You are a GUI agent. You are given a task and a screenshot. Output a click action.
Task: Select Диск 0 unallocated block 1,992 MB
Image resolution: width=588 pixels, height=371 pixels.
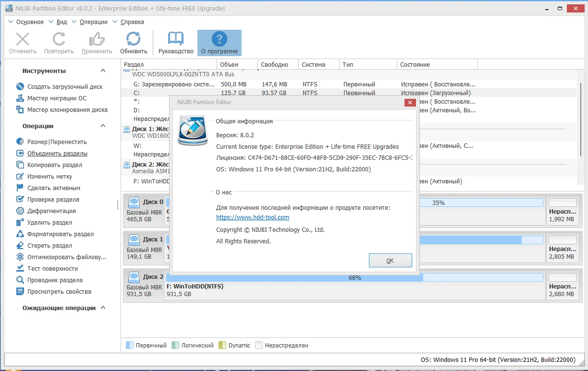point(563,210)
